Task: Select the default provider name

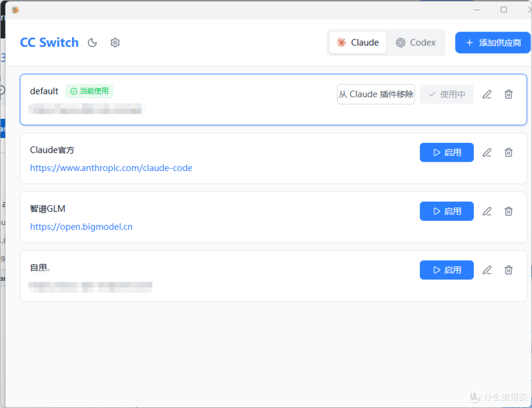Action: (x=44, y=91)
